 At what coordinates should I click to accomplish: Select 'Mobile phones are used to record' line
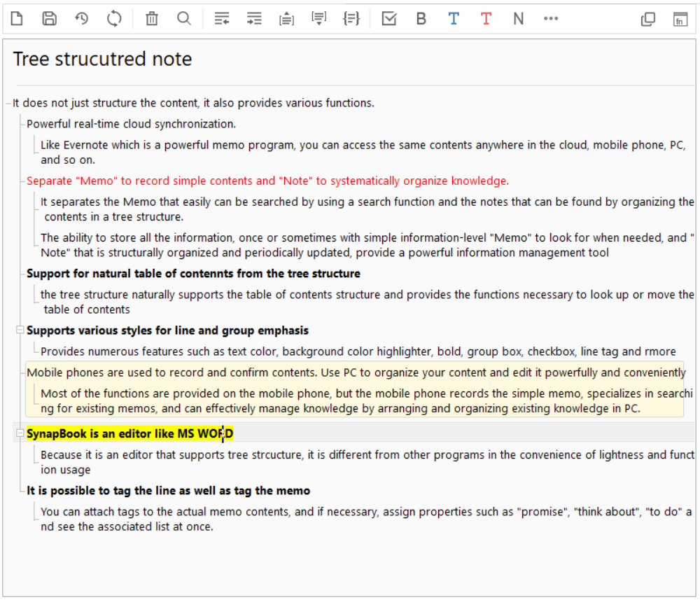(x=356, y=372)
